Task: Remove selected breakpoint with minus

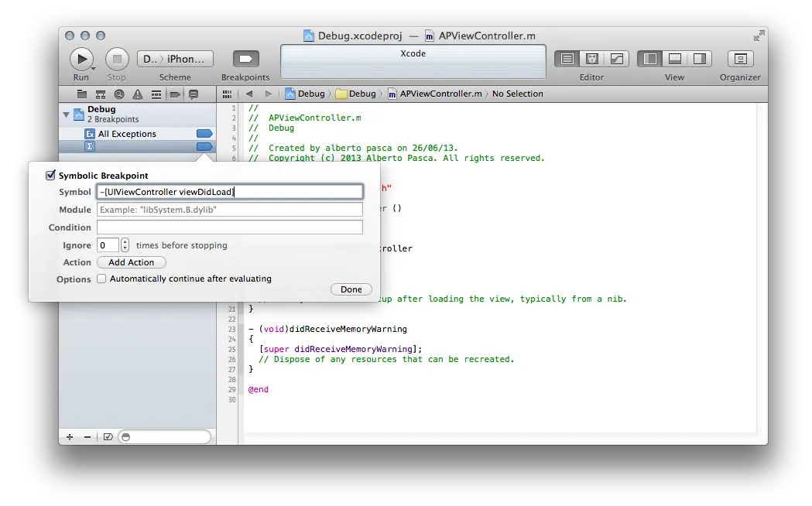Action: pyautogui.click(x=87, y=437)
